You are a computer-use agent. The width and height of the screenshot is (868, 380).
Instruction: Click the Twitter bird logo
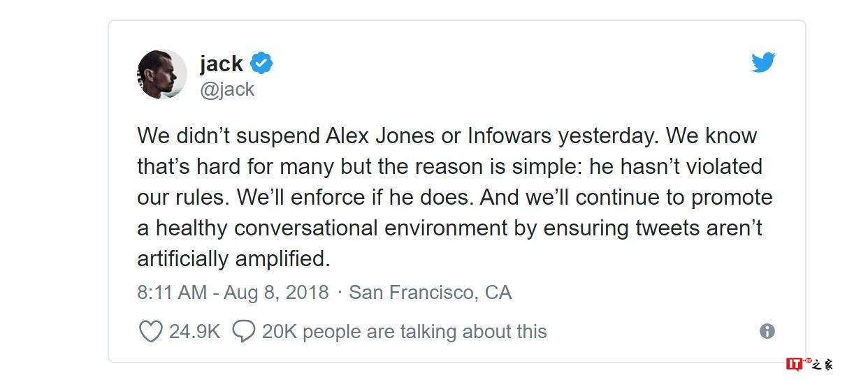(x=763, y=63)
